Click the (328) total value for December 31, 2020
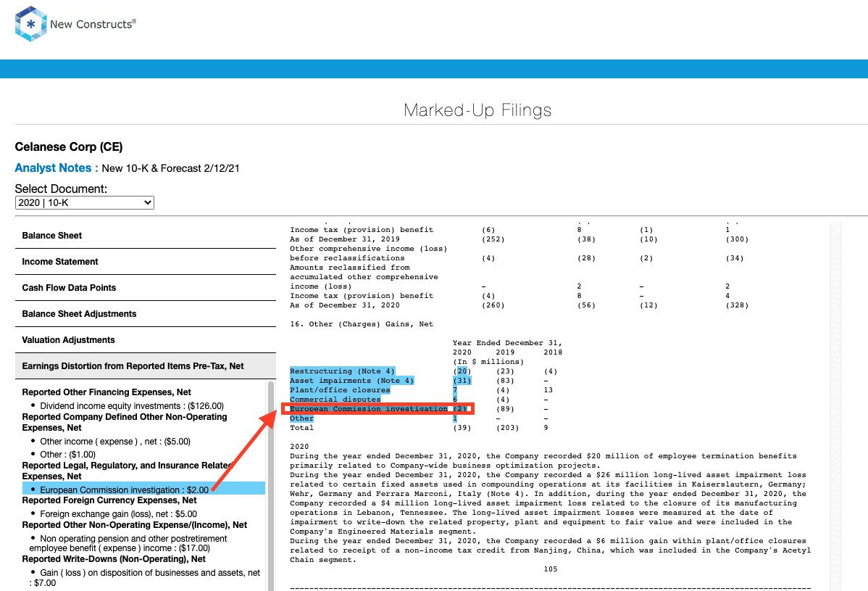 tap(737, 305)
